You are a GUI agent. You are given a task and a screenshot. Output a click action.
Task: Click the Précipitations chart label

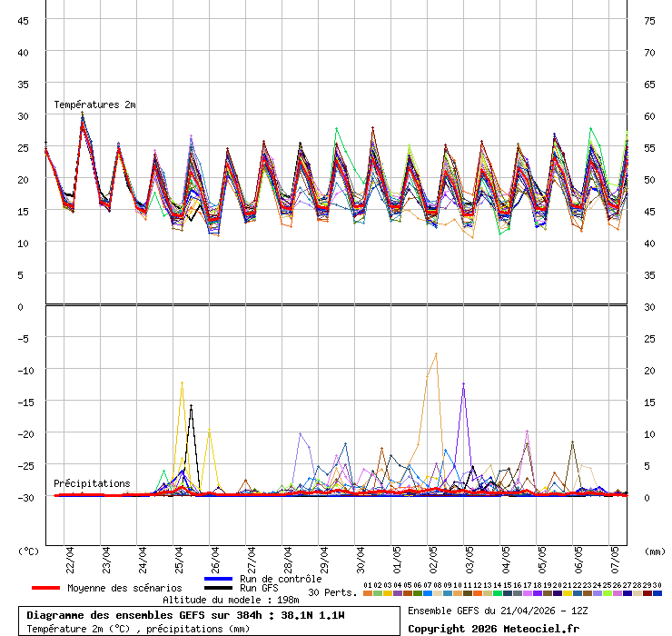tap(92, 483)
